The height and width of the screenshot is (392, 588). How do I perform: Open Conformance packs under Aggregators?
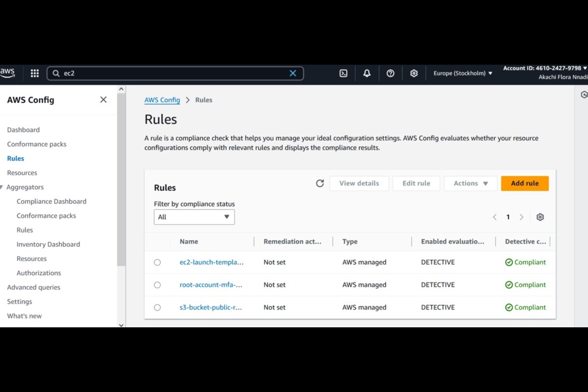(46, 216)
